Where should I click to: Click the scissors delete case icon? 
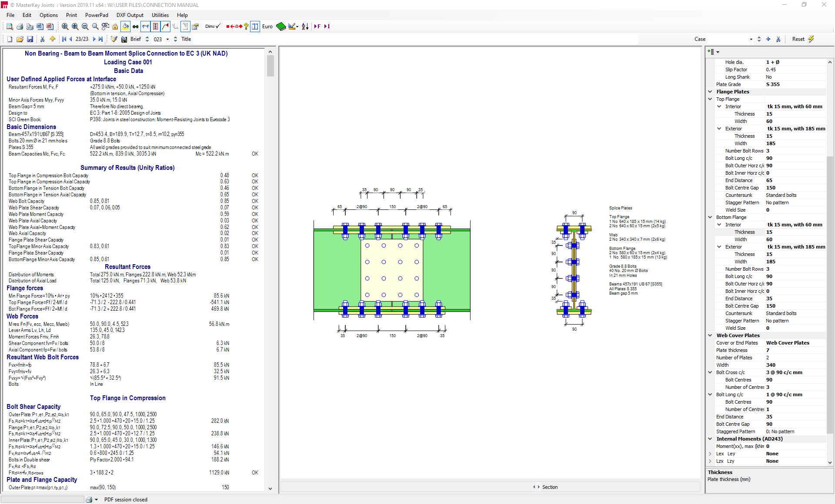tap(778, 39)
